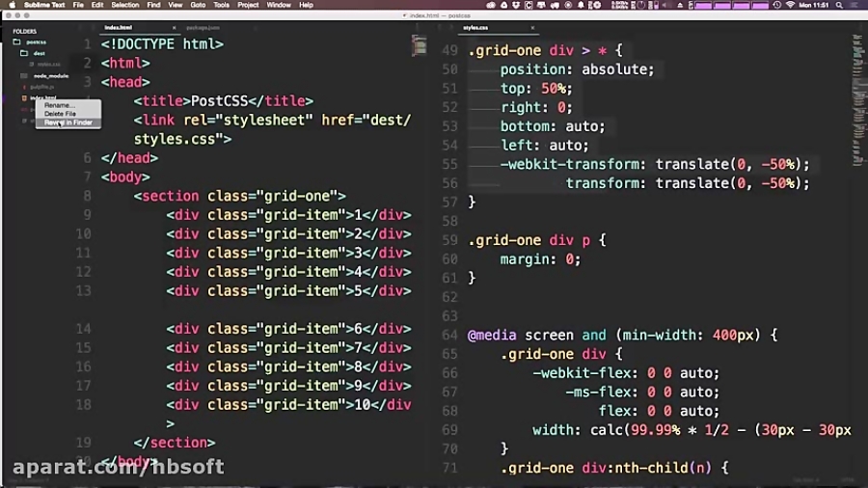868x488 pixels.
Task: Open the View menu
Action: tap(175, 5)
